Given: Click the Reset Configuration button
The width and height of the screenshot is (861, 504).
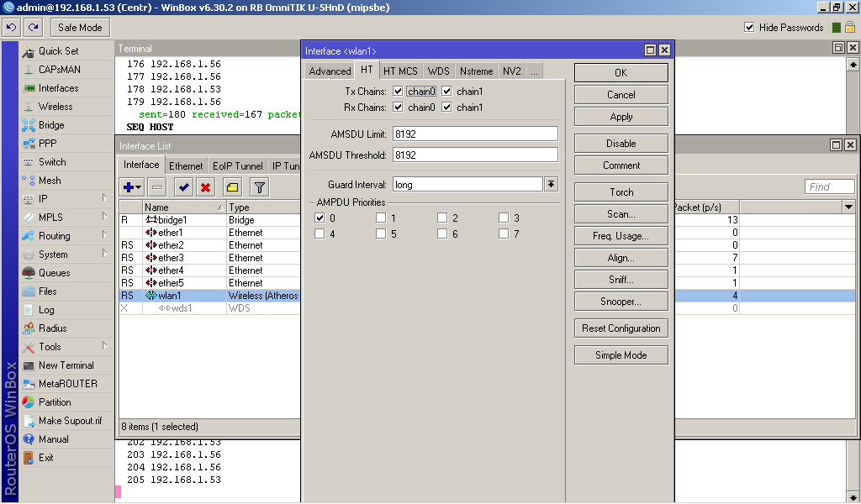Looking at the screenshot, I should click(x=621, y=328).
